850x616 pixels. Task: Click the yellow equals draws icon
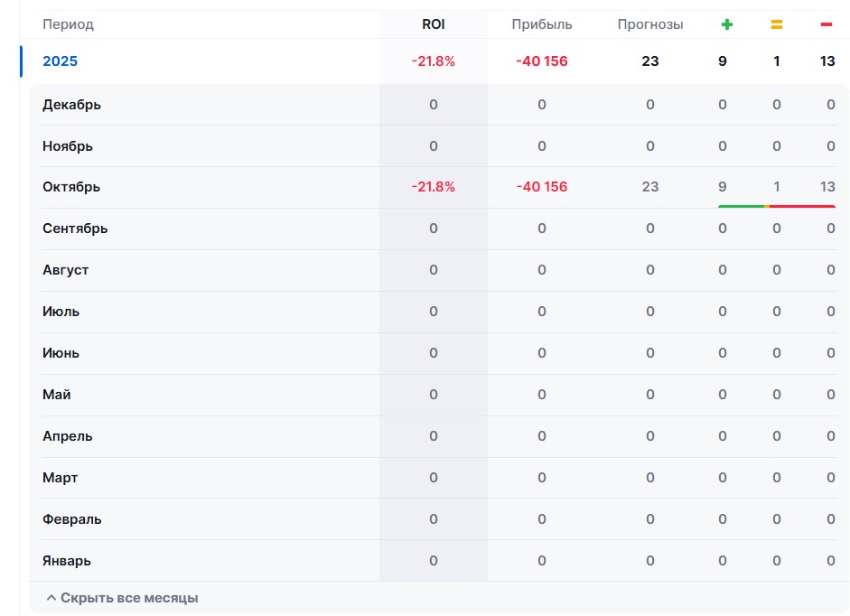point(777,24)
